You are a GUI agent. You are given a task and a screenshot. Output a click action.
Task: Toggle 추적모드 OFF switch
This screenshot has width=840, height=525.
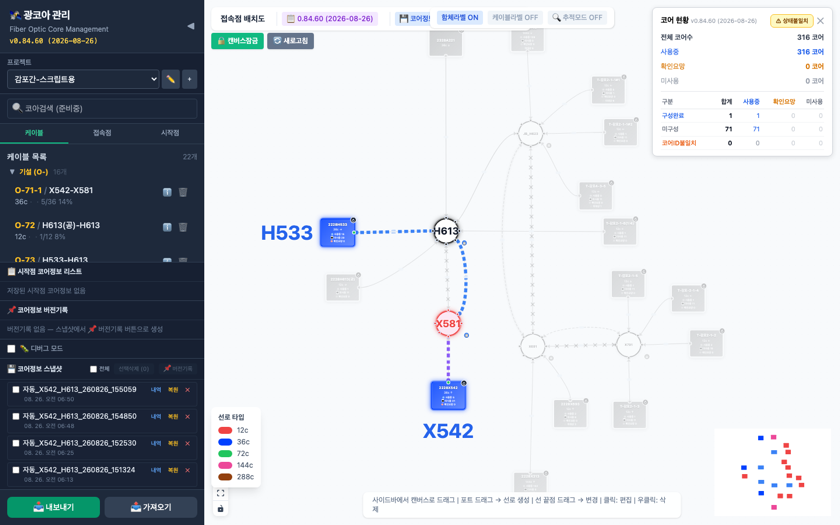(x=577, y=18)
